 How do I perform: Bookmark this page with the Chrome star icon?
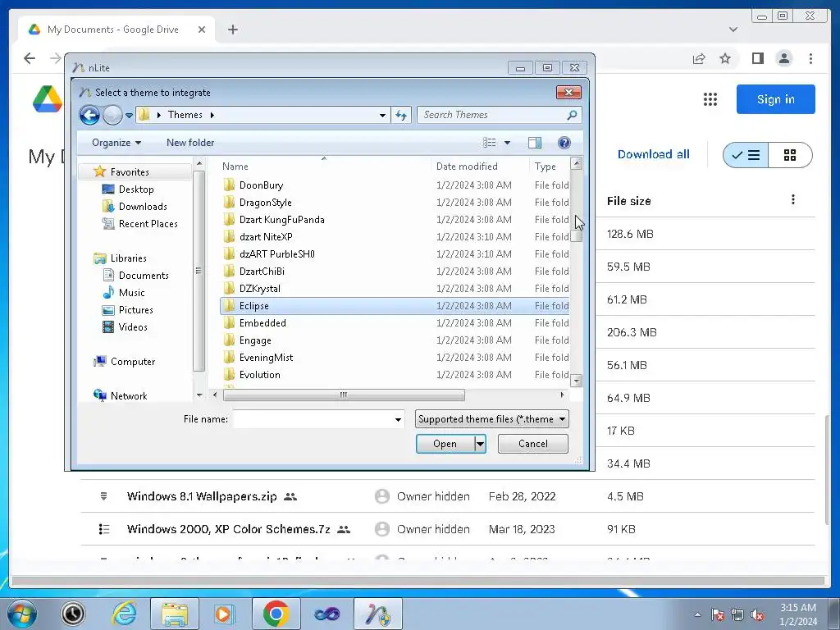(x=725, y=58)
